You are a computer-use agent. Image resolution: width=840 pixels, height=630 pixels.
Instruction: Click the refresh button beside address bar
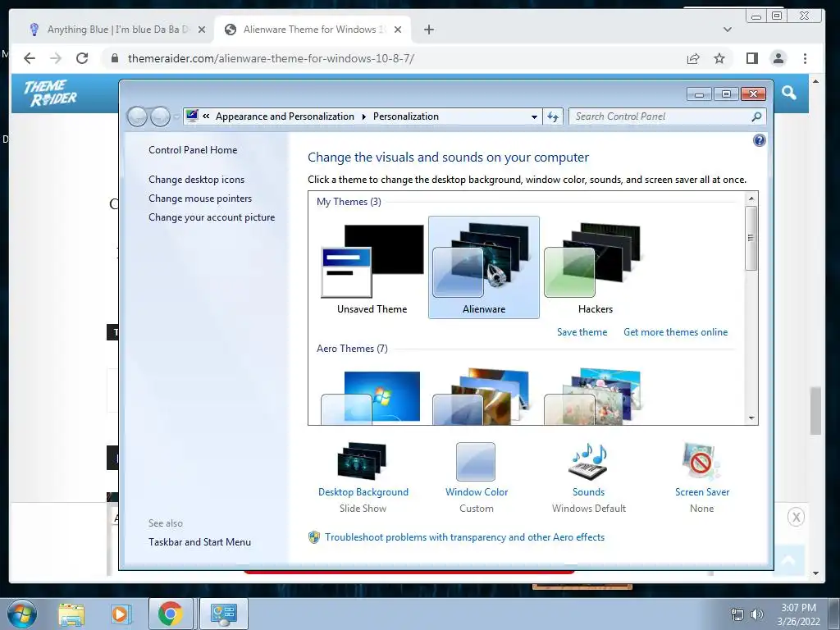click(x=553, y=116)
